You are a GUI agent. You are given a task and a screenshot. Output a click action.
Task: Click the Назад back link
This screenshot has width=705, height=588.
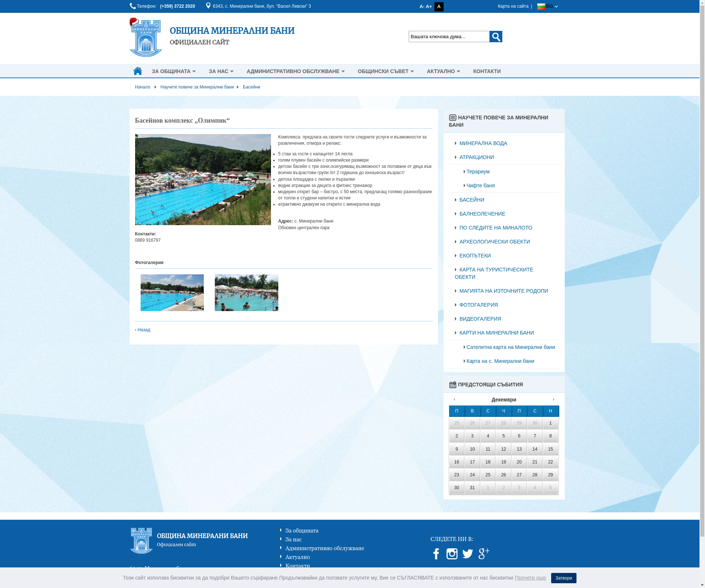[x=142, y=330]
